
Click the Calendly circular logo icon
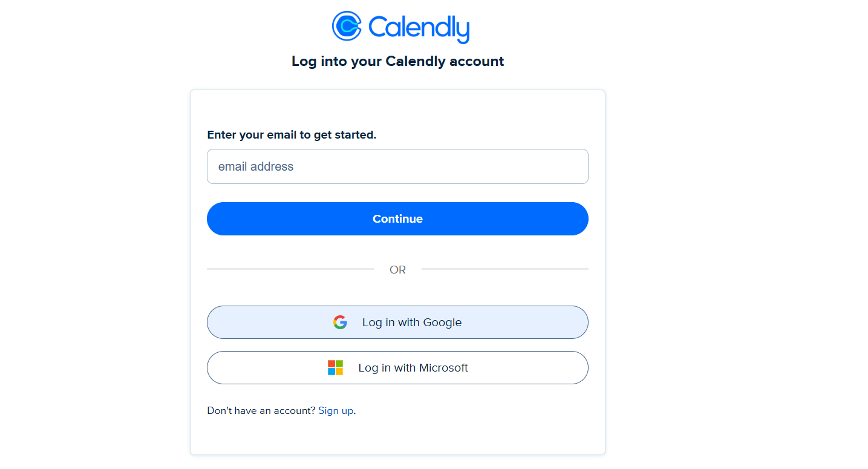[347, 26]
